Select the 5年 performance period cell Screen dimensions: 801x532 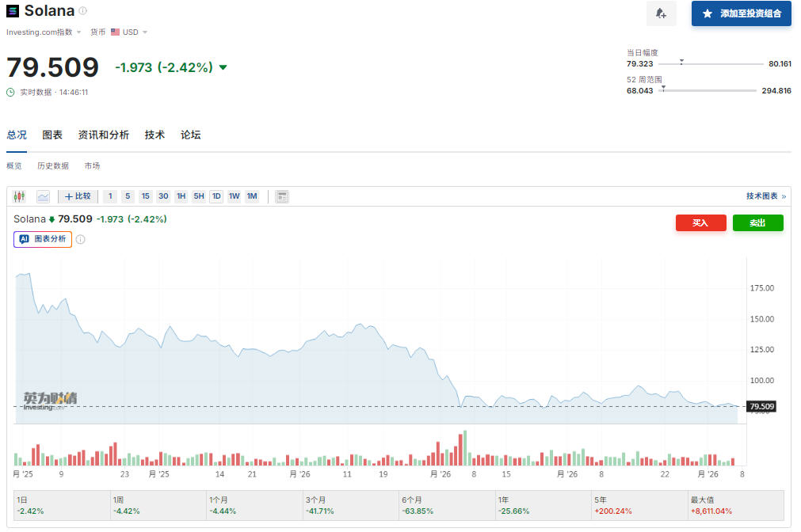(639, 505)
